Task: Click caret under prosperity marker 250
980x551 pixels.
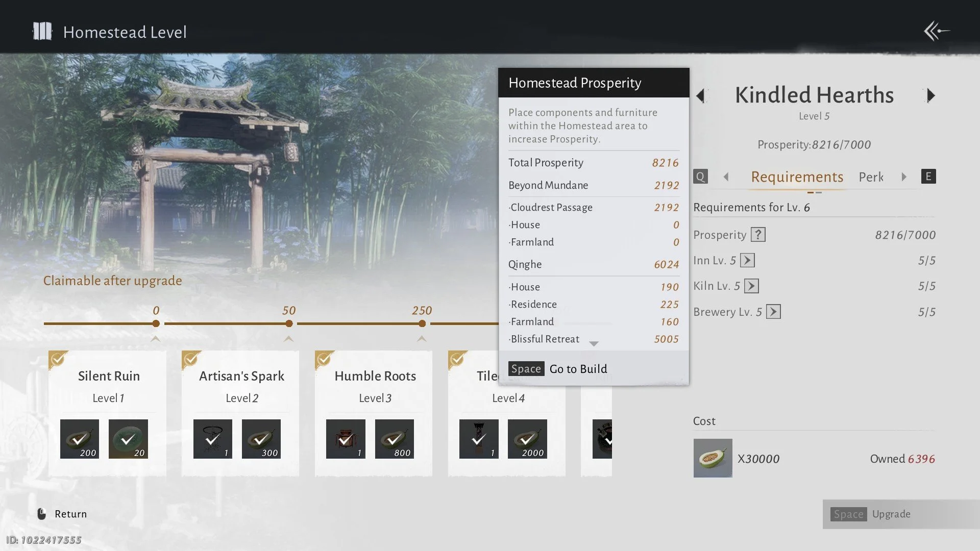Action: (x=422, y=339)
